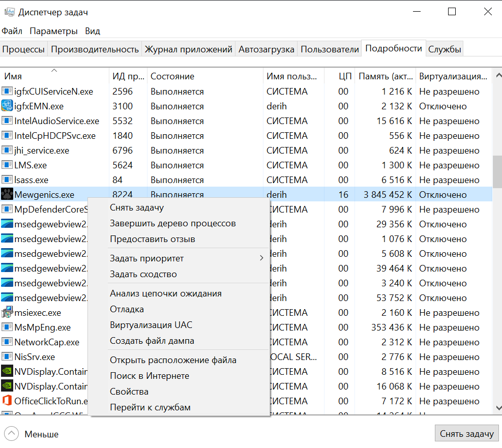Click the vertical scrollbar thumb
The width and height of the screenshot is (502, 448).
(497, 171)
